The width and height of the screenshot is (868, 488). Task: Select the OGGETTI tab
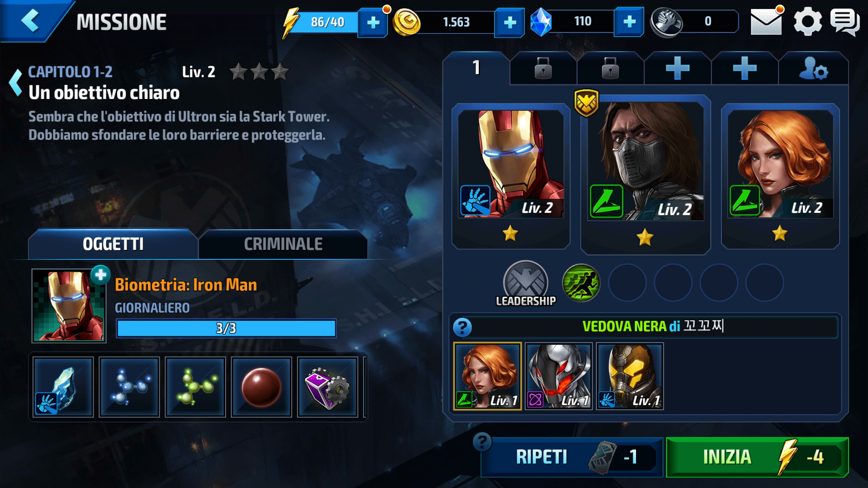click(113, 244)
